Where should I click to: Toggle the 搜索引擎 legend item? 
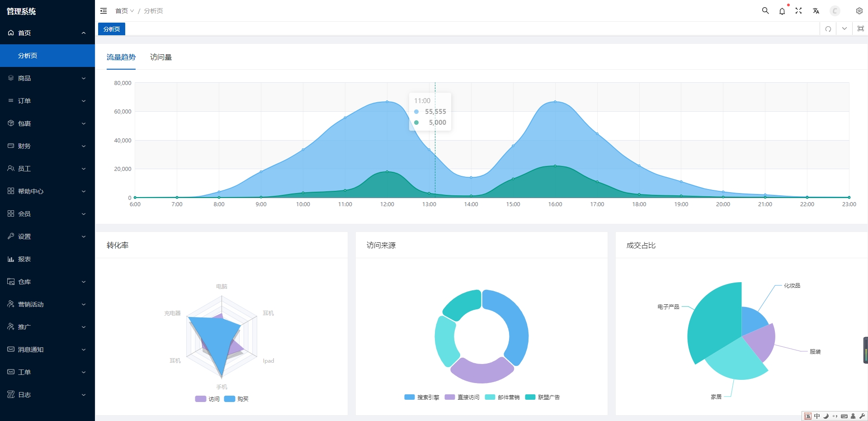[x=422, y=397]
